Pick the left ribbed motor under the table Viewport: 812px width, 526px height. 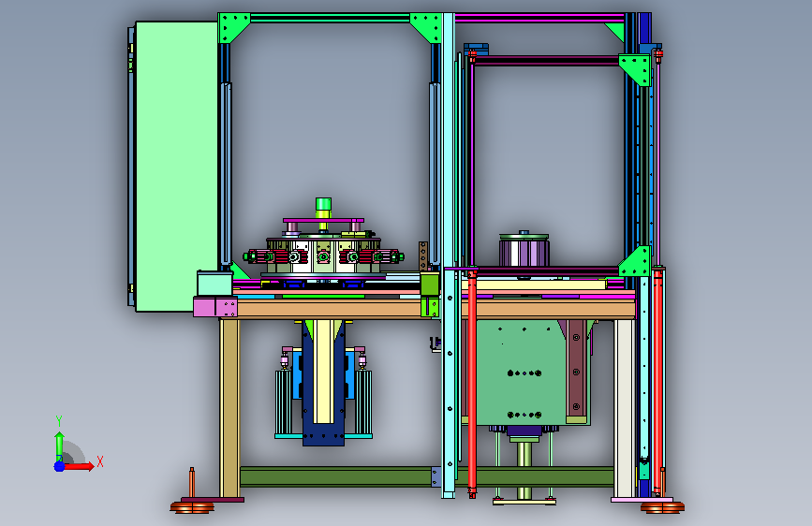pyautogui.click(x=284, y=402)
